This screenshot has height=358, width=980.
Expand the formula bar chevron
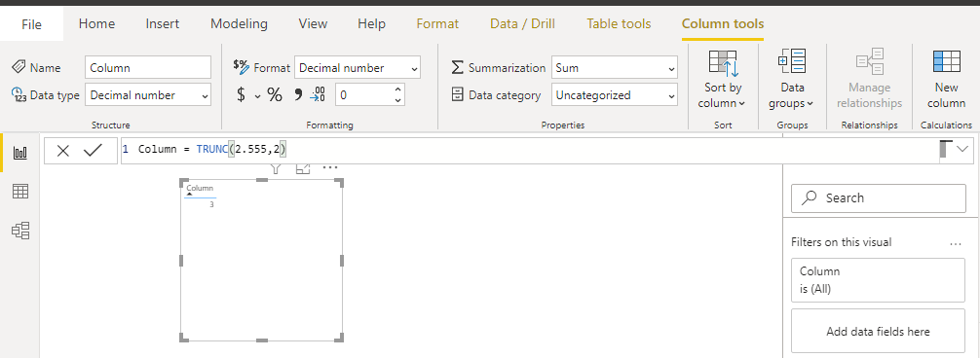tap(961, 149)
